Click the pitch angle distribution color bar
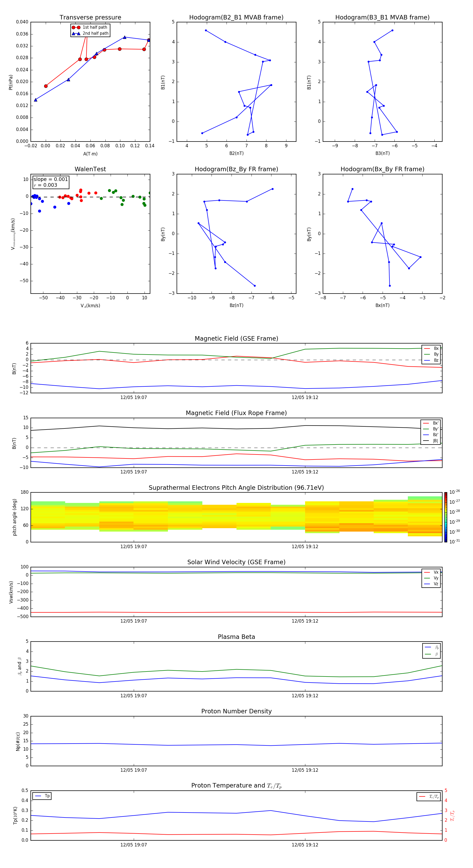Image resolution: width=473 pixels, height=868 pixels. point(446,517)
